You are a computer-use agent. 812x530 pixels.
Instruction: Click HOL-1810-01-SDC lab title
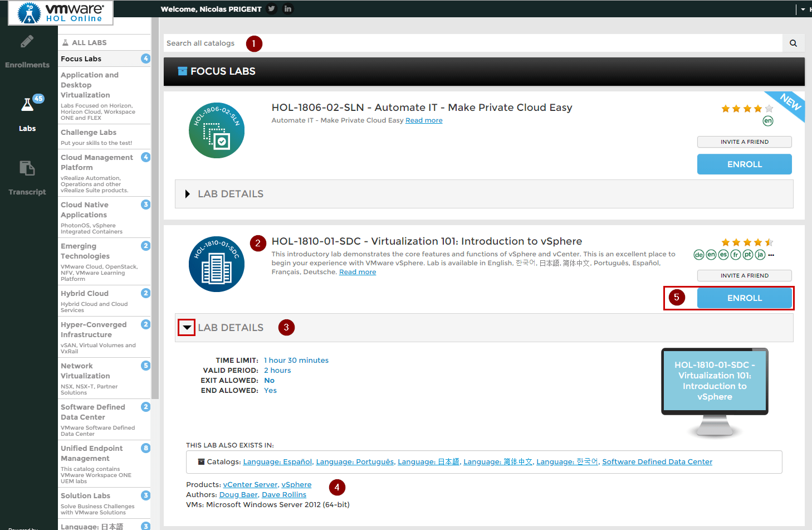[427, 241]
